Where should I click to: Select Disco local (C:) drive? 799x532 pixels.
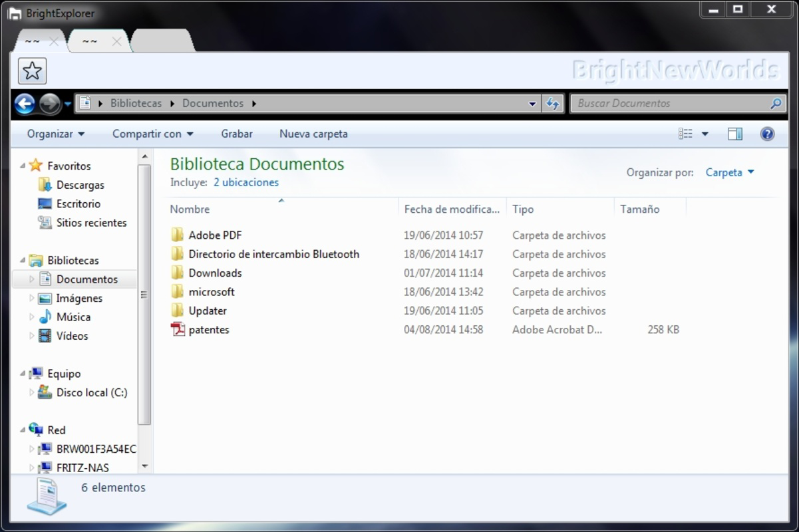click(92, 392)
